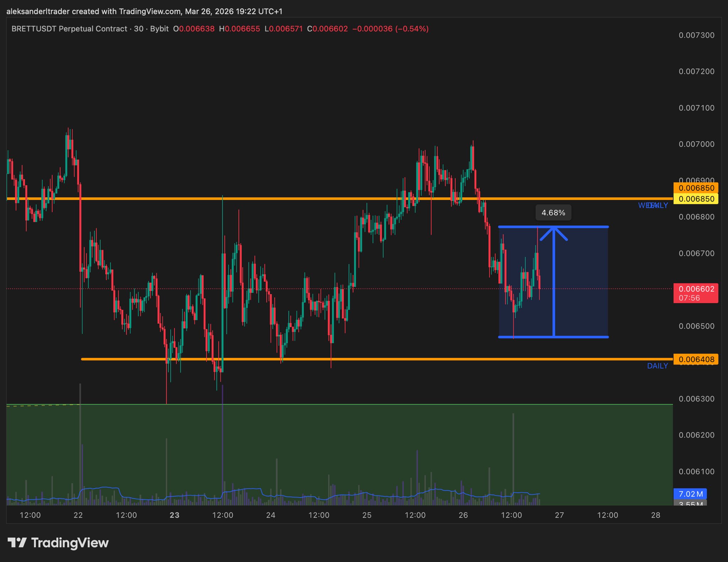Select the 4.68% price range label

pyautogui.click(x=553, y=213)
